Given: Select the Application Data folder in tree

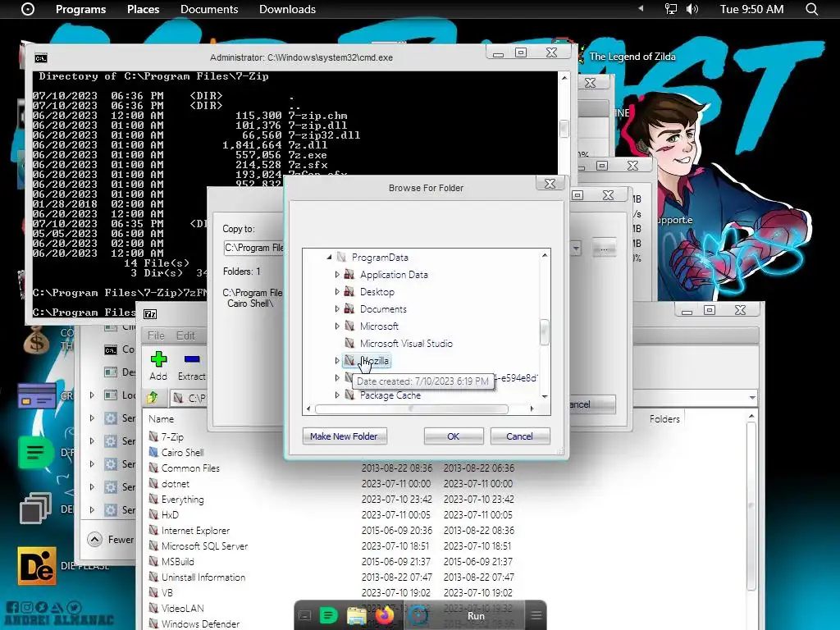Looking at the screenshot, I should (394, 274).
